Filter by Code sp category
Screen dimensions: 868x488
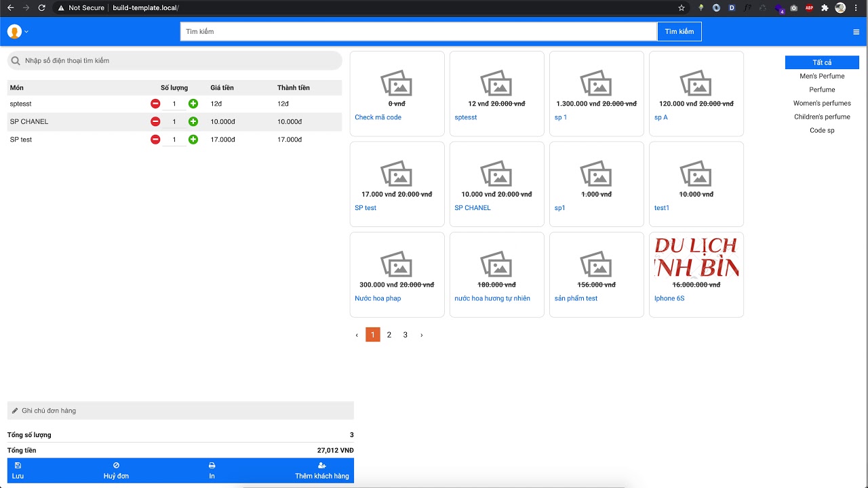(822, 130)
